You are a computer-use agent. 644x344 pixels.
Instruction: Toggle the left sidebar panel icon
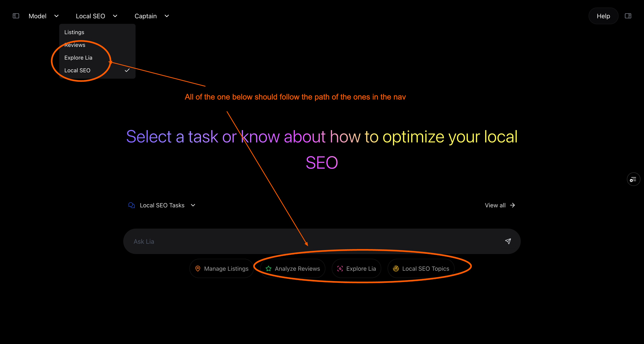[16, 16]
